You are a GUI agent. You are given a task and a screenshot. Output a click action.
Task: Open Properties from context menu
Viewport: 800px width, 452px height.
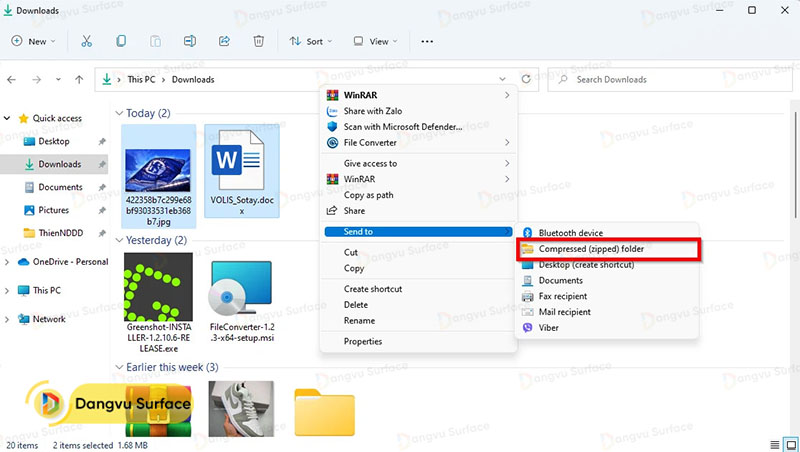tap(363, 341)
